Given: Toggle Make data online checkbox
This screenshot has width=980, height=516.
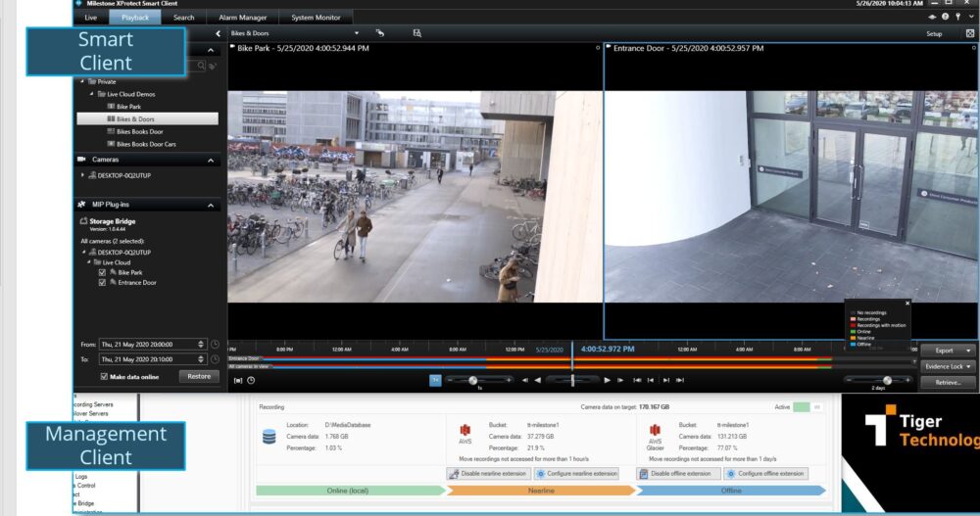Looking at the screenshot, I should [x=104, y=377].
